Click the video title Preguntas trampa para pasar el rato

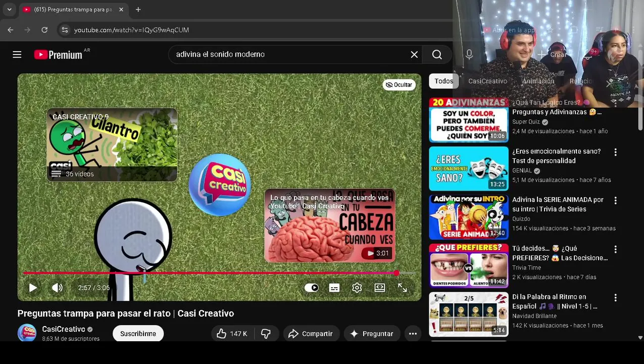pyautogui.click(x=126, y=313)
